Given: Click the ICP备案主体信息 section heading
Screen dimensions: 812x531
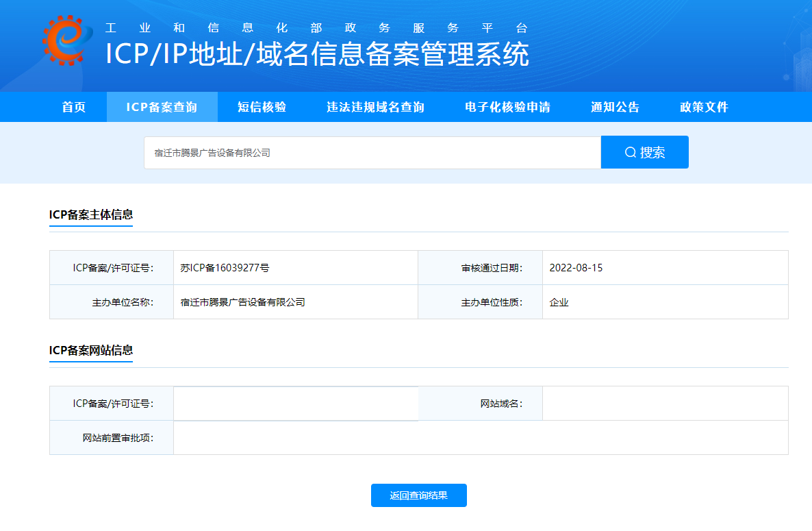Looking at the screenshot, I should (x=91, y=214).
